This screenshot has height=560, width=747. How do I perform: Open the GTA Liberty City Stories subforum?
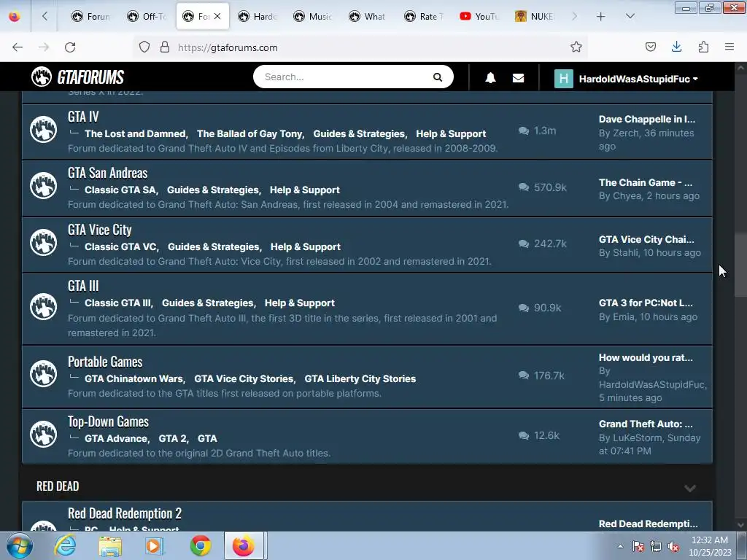click(360, 378)
